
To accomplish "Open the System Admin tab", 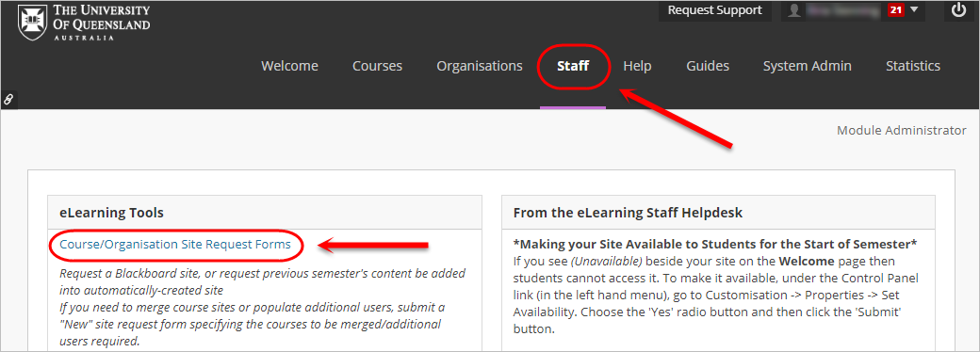I will point(807,66).
